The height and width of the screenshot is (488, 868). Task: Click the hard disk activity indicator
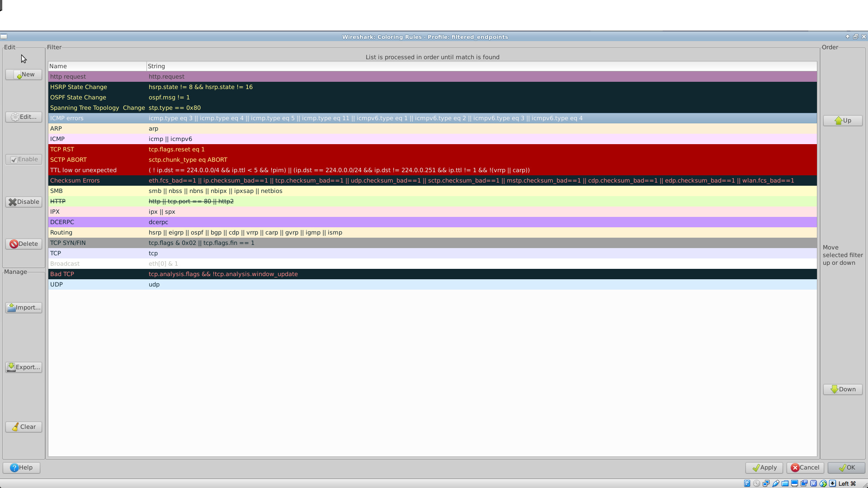pyautogui.click(x=747, y=483)
